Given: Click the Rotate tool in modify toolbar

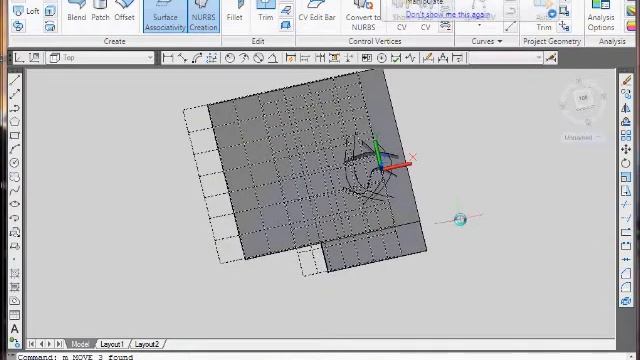Looking at the screenshot, I should (626, 163).
